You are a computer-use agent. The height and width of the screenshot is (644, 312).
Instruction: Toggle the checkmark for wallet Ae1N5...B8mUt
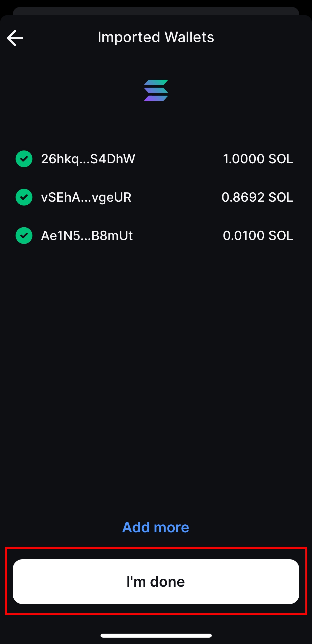(x=24, y=236)
